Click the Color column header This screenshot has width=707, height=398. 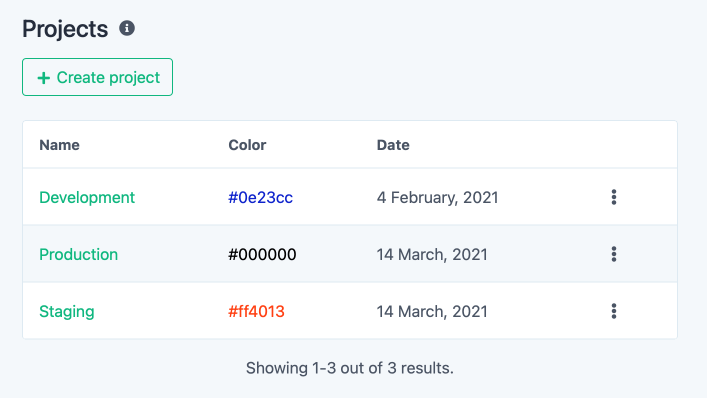click(247, 145)
